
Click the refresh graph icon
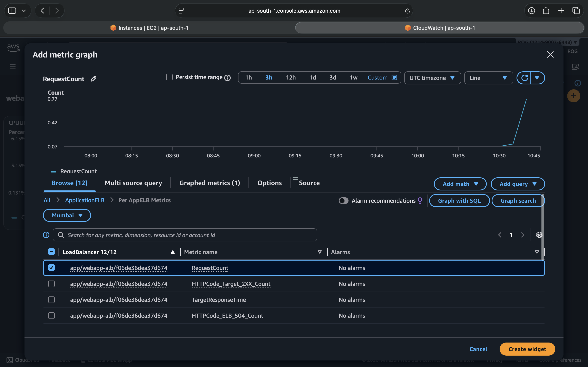coord(524,78)
